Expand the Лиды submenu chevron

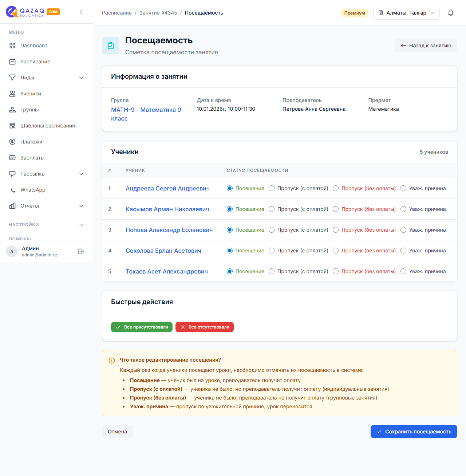81,78
